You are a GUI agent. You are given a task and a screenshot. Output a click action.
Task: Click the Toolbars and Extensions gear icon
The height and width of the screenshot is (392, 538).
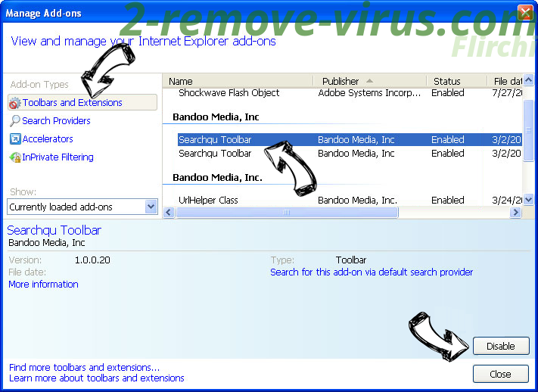14,103
